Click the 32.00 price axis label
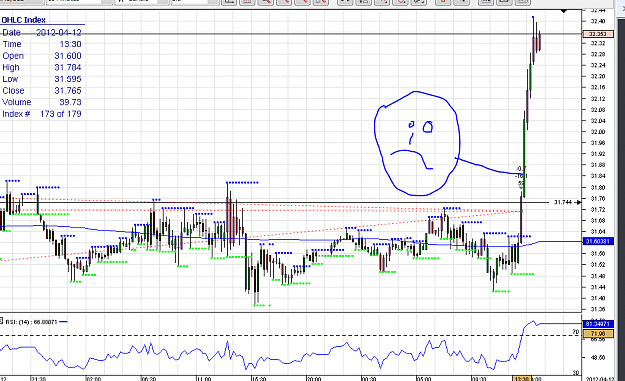This screenshot has height=381, width=625. (598, 132)
